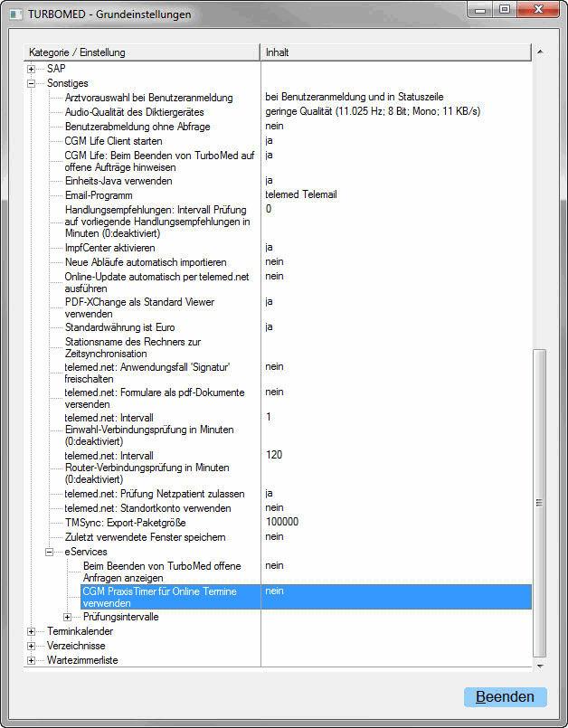
Task: Maximize the Grundeinstellungen window
Action: 504,10
